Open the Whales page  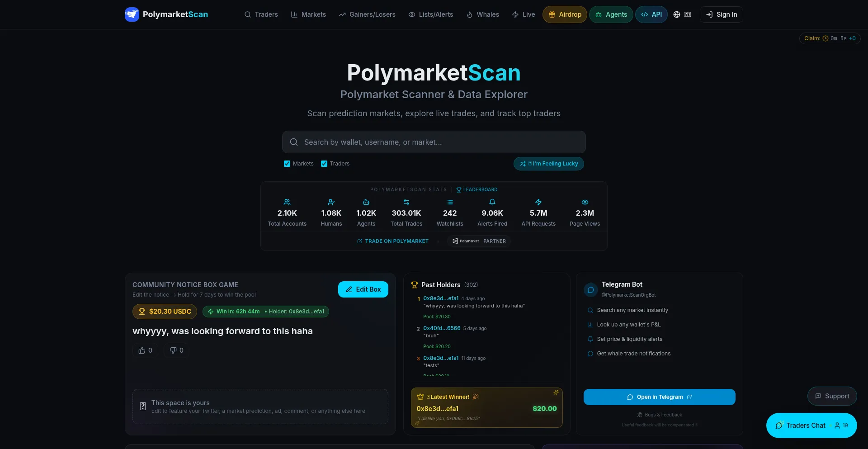[483, 14]
